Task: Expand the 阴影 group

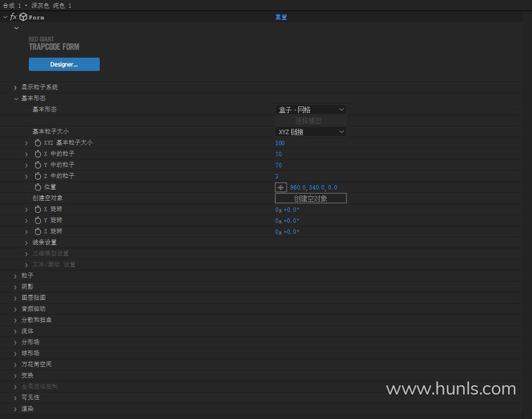Action: tap(16, 287)
